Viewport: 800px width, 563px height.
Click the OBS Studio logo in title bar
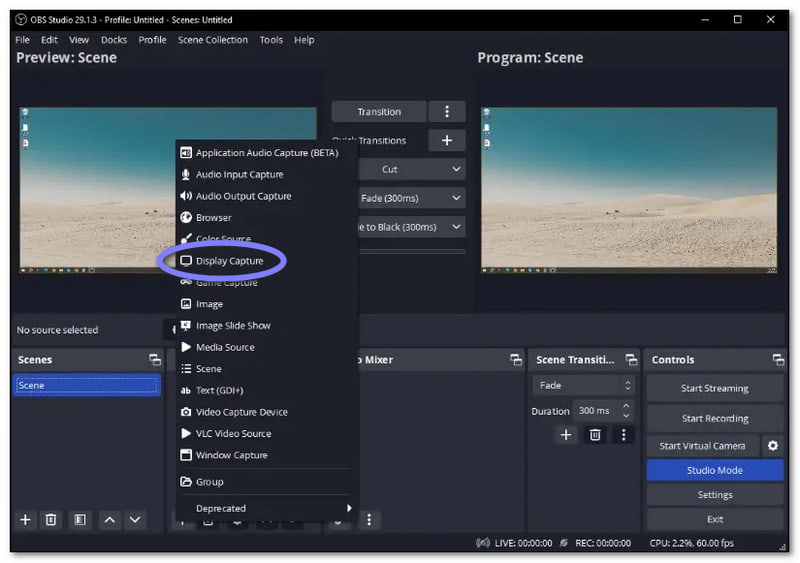point(20,20)
